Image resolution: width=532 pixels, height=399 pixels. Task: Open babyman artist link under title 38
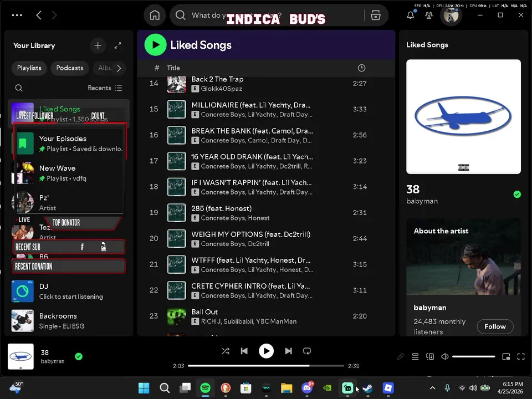tap(422, 201)
